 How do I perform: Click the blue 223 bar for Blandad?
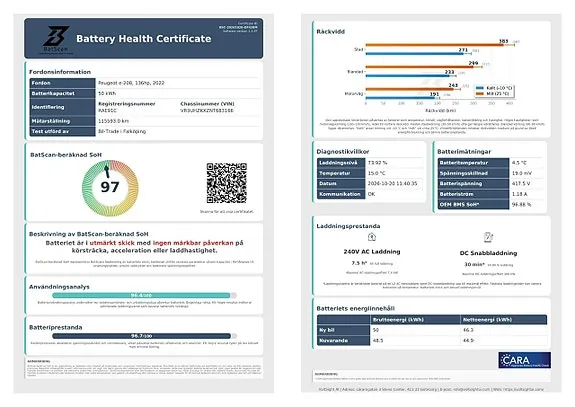click(x=407, y=76)
